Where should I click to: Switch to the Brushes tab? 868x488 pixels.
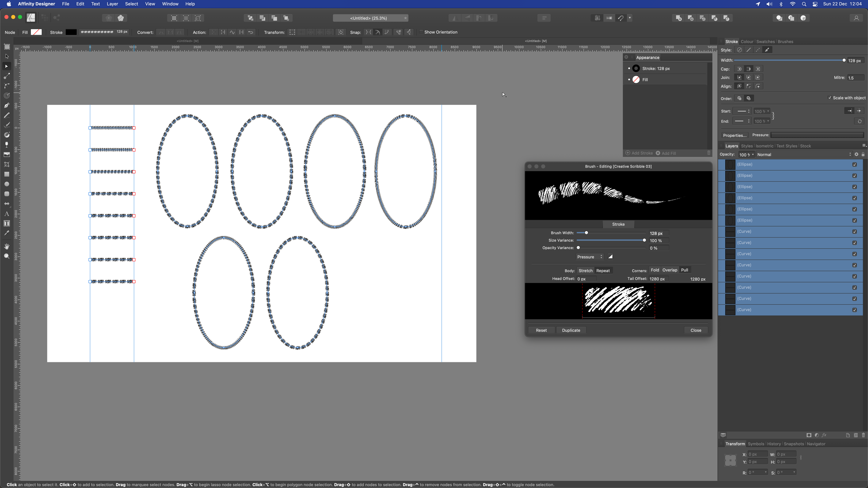click(x=785, y=42)
